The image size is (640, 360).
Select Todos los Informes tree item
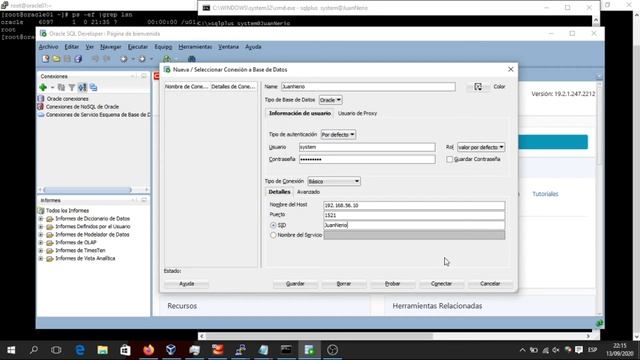(67, 211)
